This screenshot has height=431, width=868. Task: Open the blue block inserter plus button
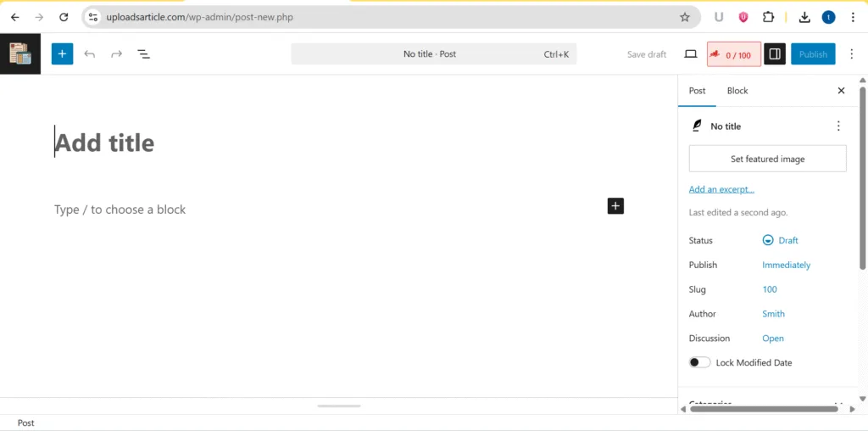click(x=62, y=53)
